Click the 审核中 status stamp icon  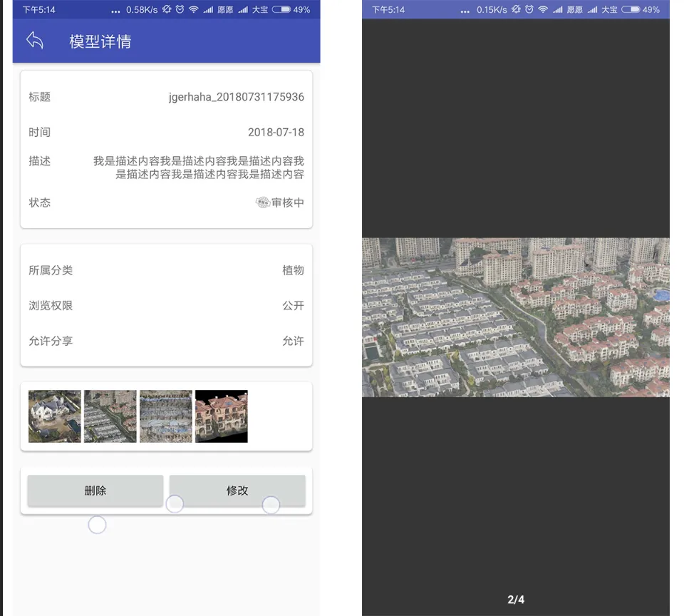(x=263, y=202)
